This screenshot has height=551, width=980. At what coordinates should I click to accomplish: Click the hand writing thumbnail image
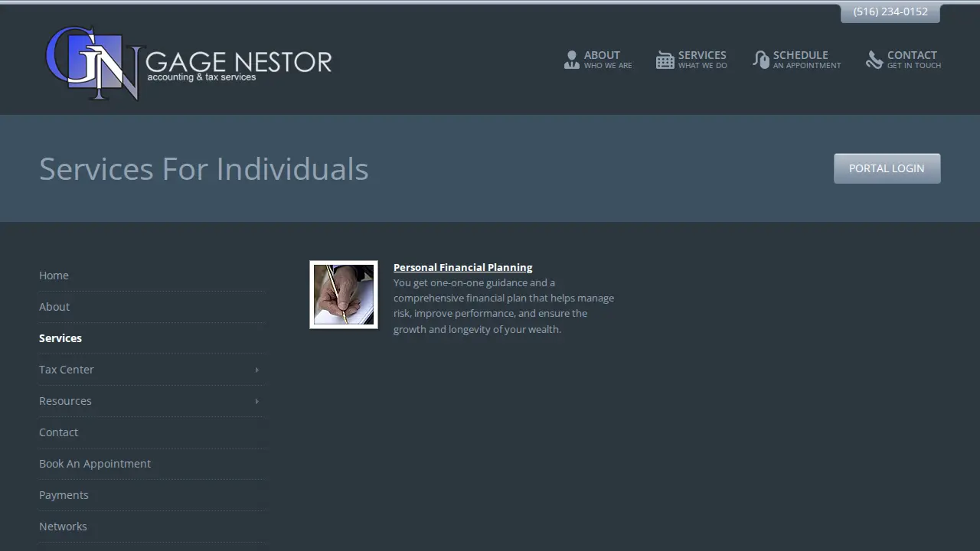point(344,295)
